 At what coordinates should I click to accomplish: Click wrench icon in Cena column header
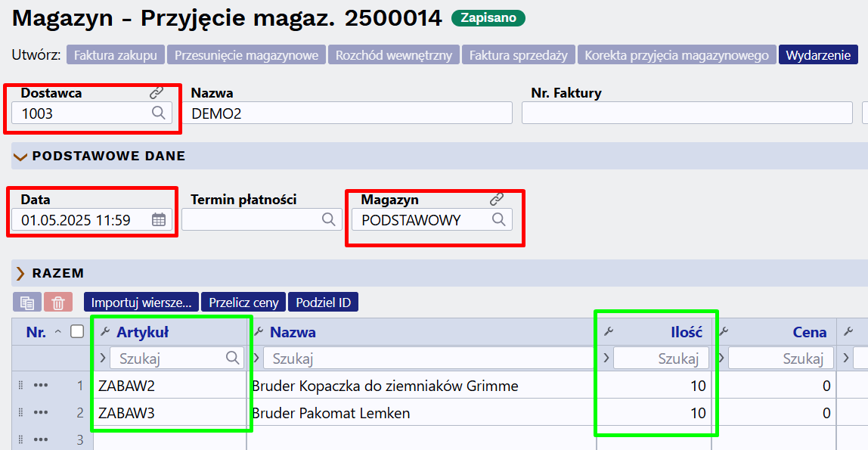pos(723,331)
